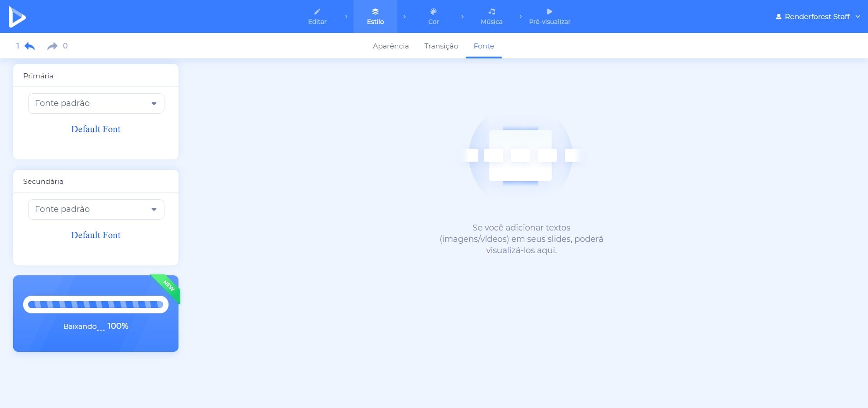
Task: Click the user profile icon
Action: pyautogui.click(x=778, y=17)
